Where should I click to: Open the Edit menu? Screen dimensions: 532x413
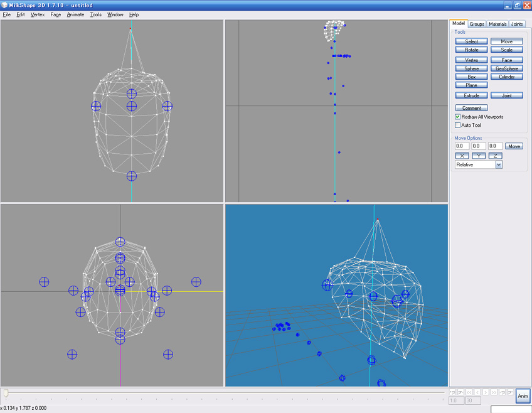20,14
